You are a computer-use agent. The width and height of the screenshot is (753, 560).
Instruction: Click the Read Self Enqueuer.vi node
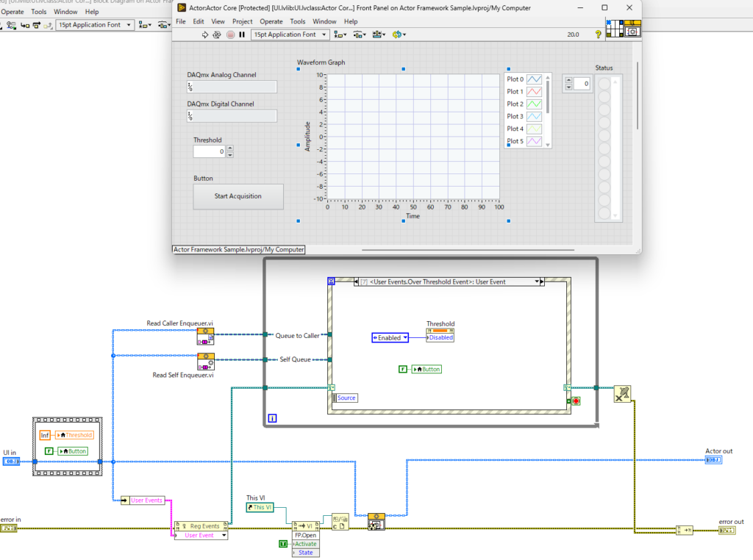pos(206,362)
